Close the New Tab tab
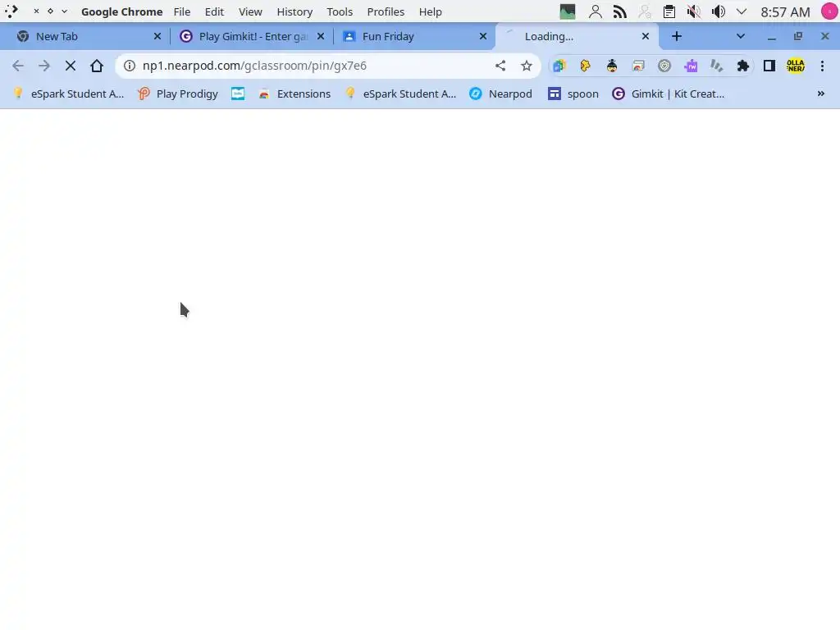 coord(157,36)
